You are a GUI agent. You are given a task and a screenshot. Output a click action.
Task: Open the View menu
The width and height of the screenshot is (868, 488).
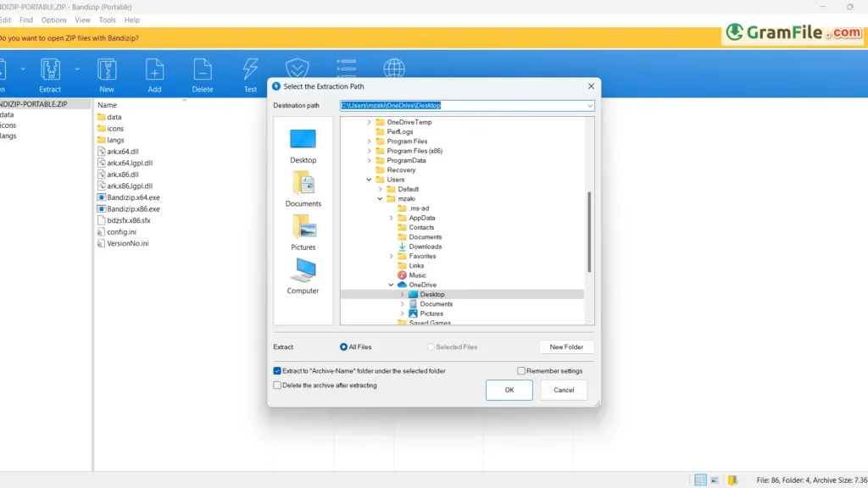(82, 20)
